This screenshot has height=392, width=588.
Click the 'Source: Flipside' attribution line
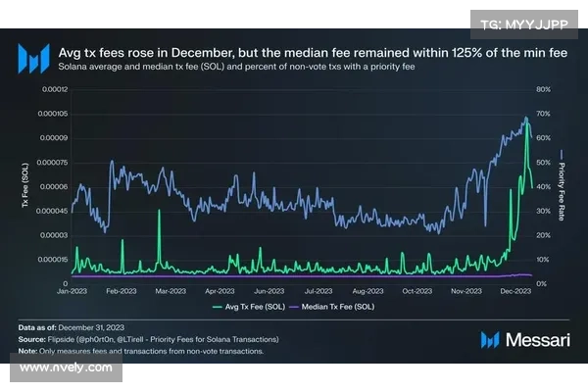tap(149, 339)
